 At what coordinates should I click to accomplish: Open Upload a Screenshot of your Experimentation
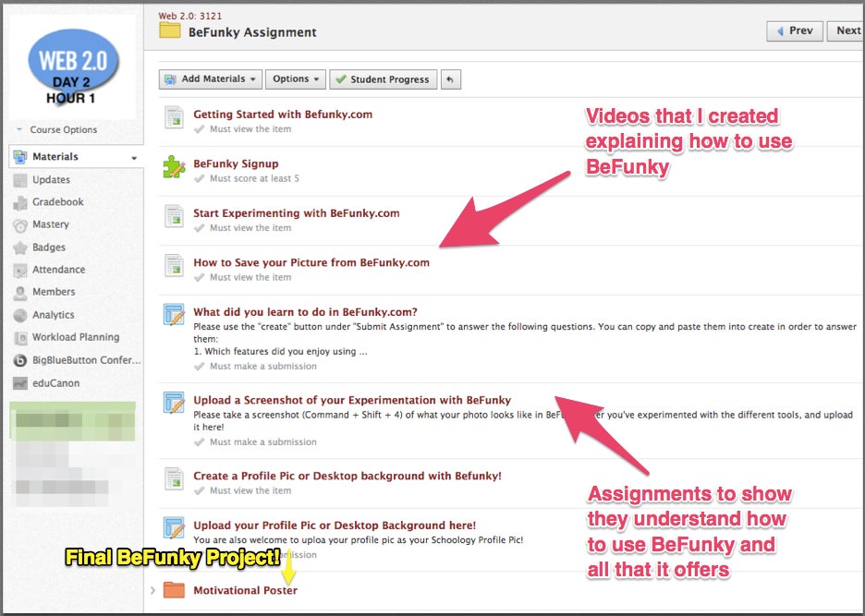[x=352, y=400]
